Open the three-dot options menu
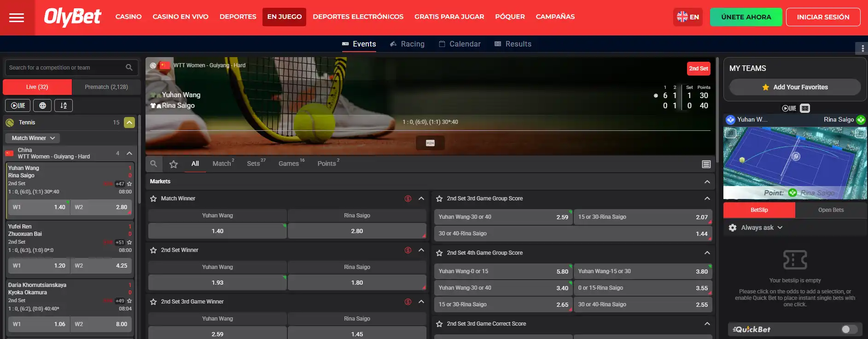The width and height of the screenshot is (868, 339). (x=862, y=48)
